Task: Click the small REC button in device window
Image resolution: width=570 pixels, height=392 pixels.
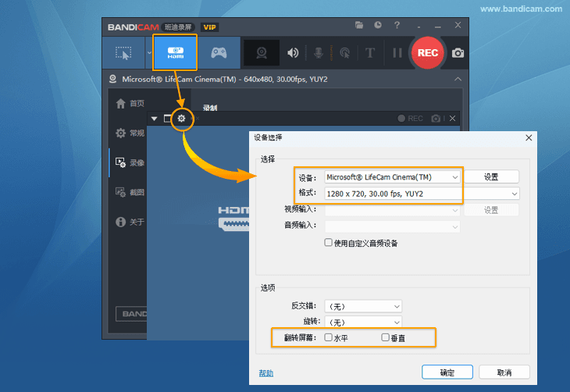Action: point(410,119)
